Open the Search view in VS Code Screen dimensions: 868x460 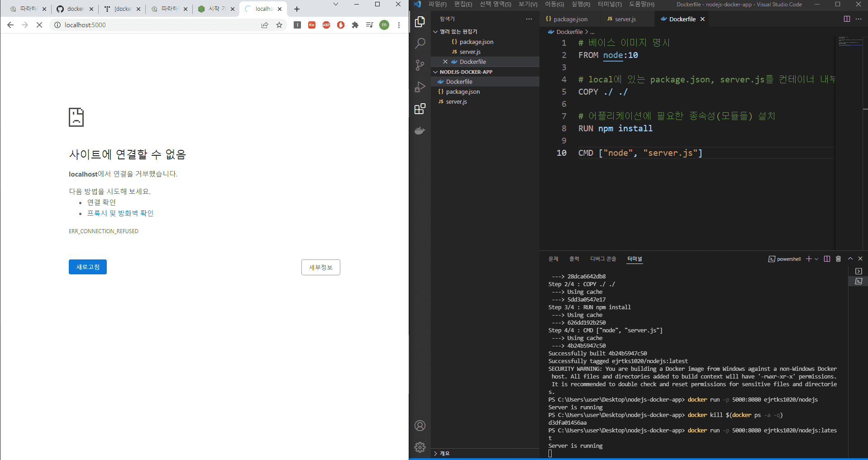(x=420, y=43)
